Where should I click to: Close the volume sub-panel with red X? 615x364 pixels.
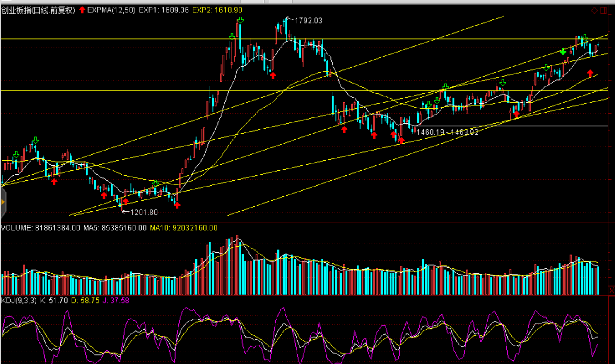(612, 291)
